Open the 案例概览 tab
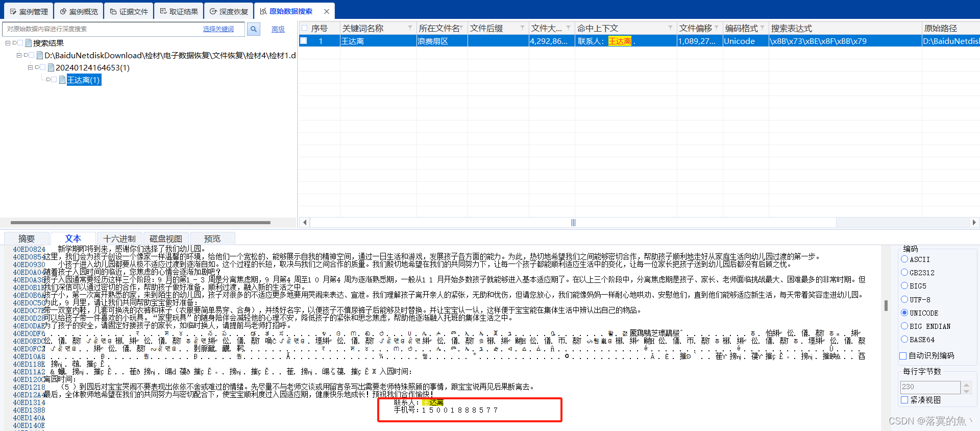Screen dimensions: 980x431 pos(79,11)
